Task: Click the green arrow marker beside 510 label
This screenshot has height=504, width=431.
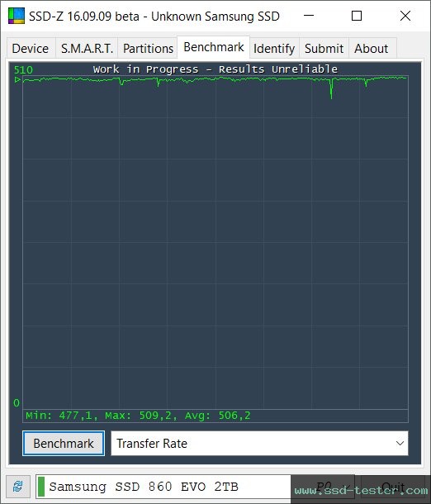Action: [17, 79]
